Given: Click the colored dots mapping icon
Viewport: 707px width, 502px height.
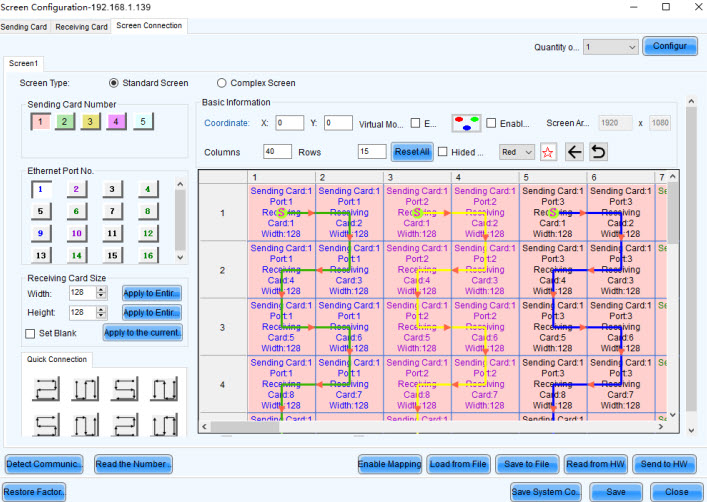Looking at the screenshot, I should 465,123.
